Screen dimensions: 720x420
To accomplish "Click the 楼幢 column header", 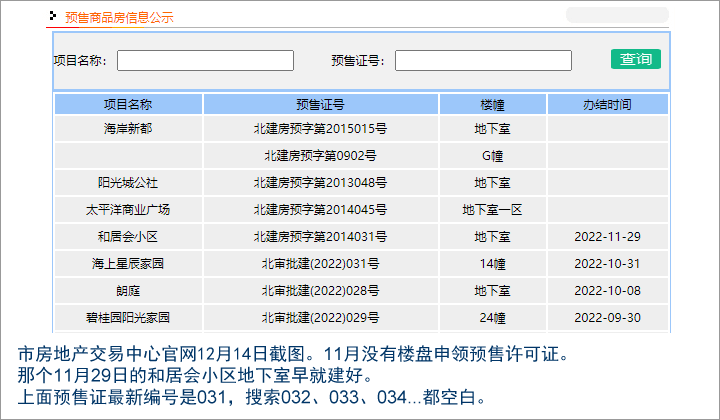I will [492, 104].
